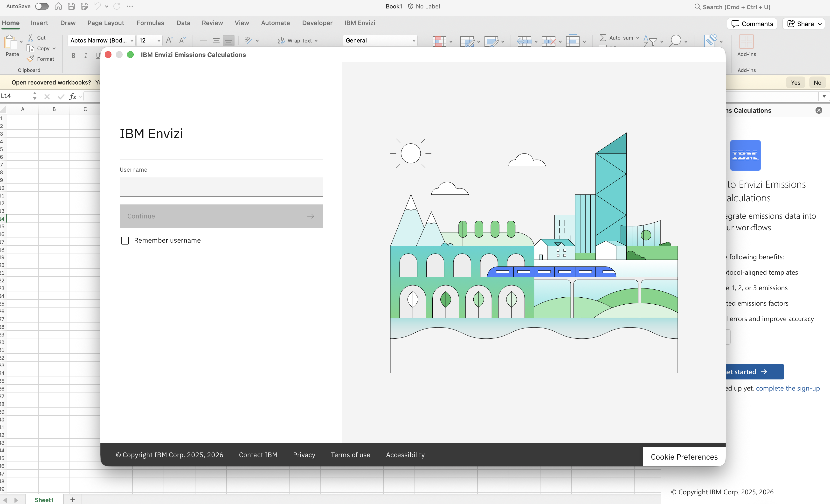Toggle Wrap Text option
The height and width of the screenshot is (504, 830).
coord(298,40)
